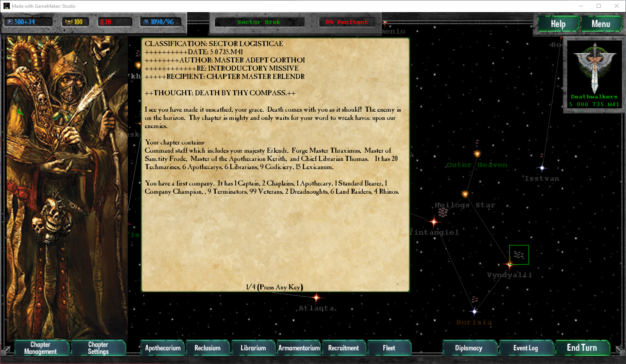Viewport: 626px width, 364px height.
Task: Select the fleet icon above the Borisia star
Action: click(475, 300)
